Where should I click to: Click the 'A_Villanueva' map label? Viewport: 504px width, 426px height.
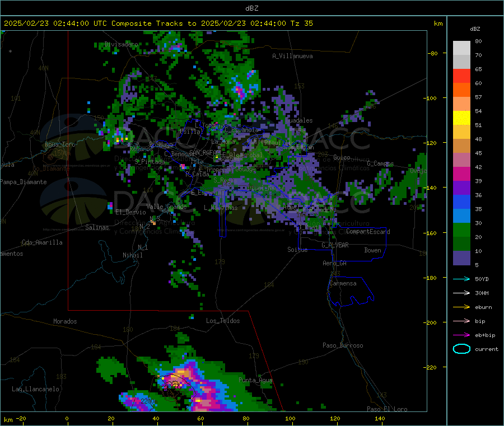click(x=292, y=56)
